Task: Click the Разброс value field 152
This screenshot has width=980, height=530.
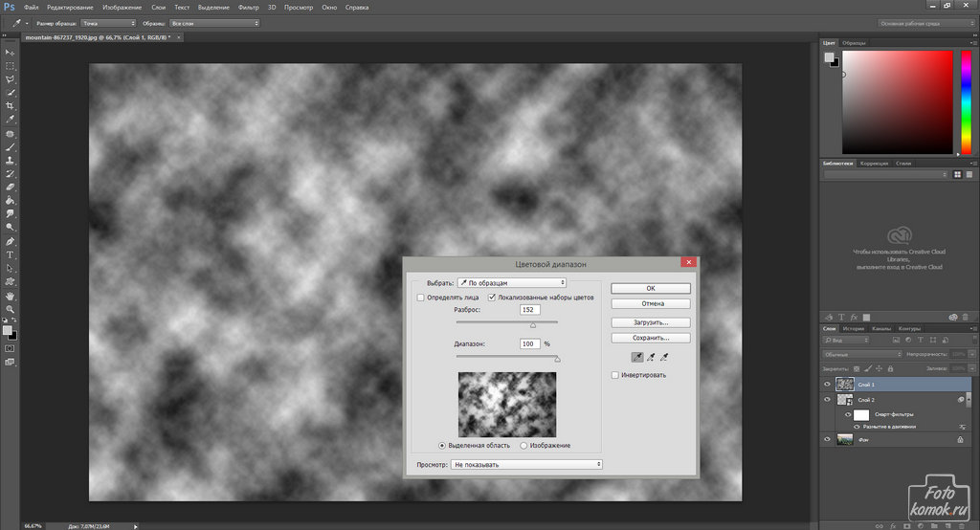Action: (x=529, y=310)
